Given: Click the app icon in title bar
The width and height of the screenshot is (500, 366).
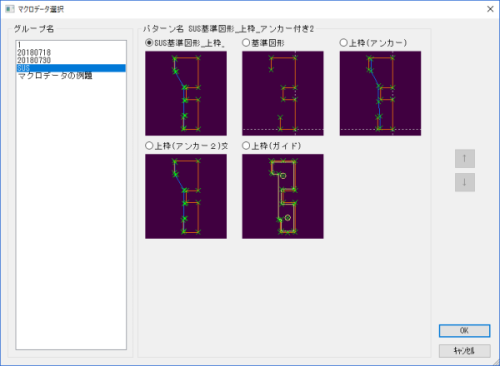Looking at the screenshot, I should click(x=10, y=9).
